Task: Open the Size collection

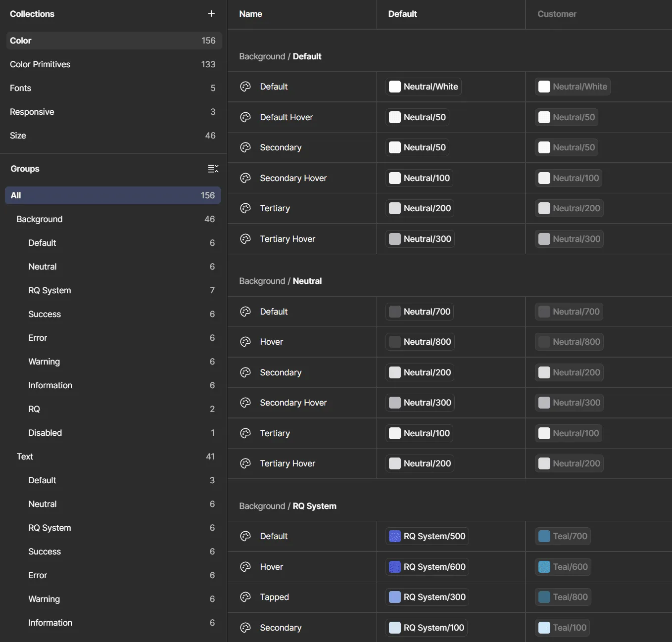Action: [x=113, y=136]
